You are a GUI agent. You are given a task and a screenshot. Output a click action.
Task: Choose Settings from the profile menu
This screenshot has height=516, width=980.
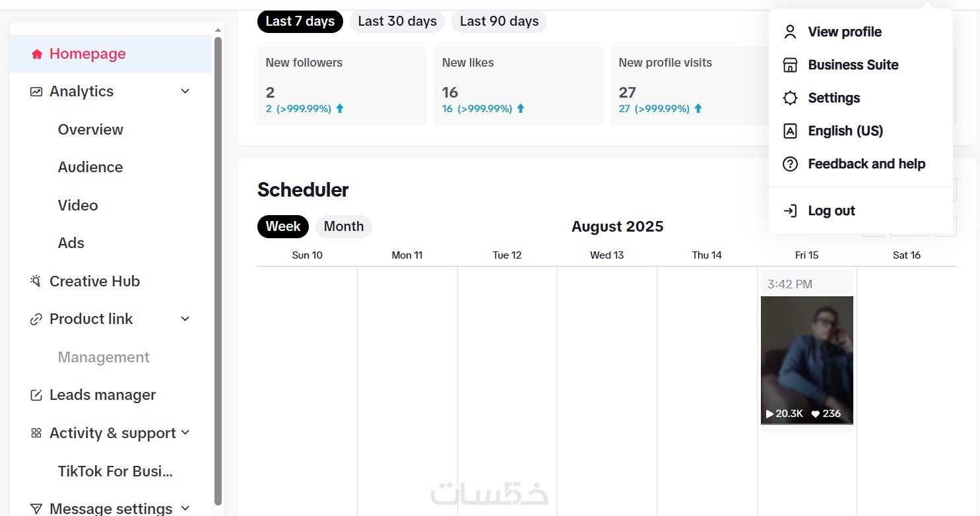point(833,98)
